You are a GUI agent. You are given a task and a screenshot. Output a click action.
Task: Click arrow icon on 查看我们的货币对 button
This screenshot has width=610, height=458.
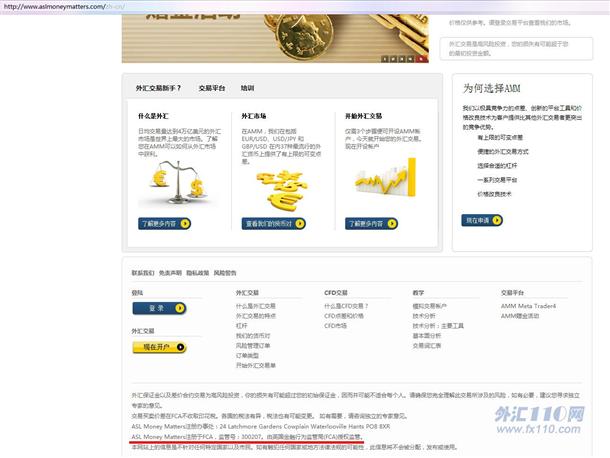point(300,223)
